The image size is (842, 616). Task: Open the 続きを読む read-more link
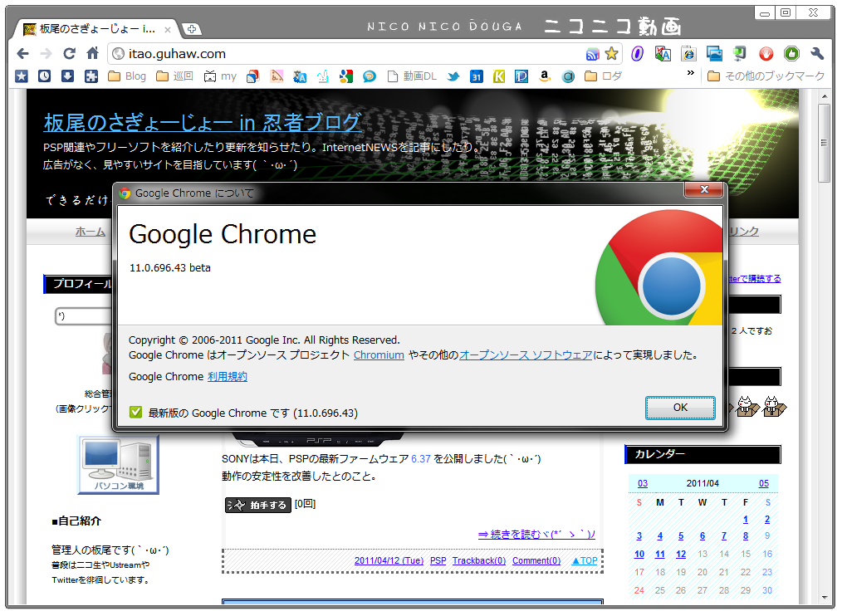[x=536, y=535]
